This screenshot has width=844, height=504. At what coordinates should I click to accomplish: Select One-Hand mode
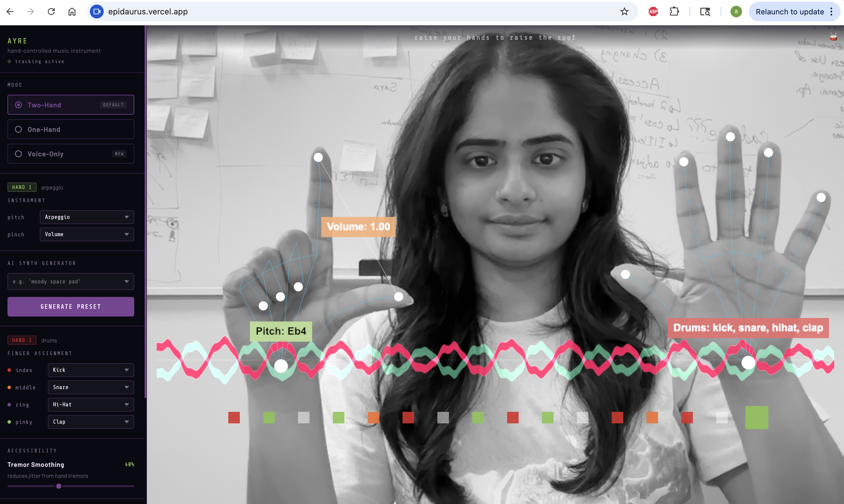71,129
